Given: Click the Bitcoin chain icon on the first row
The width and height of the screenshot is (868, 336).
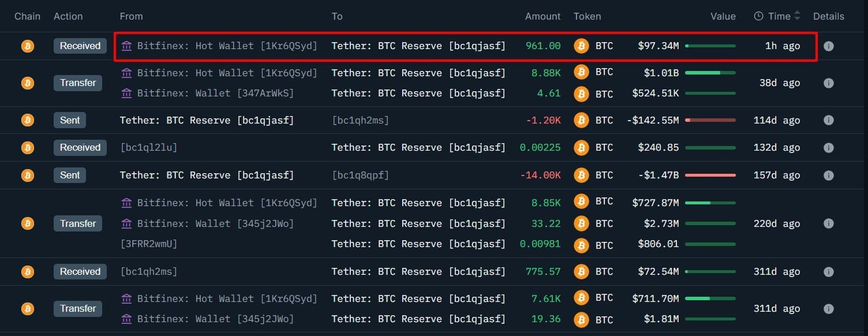Looking at the screenshot, I should [27, 46].
